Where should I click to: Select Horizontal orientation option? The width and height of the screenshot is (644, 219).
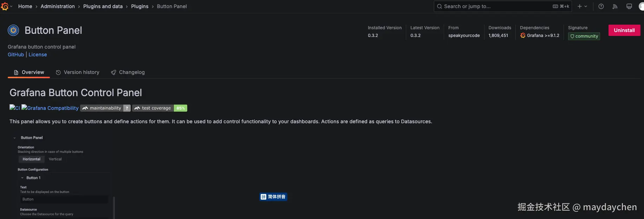pos(32,159)
